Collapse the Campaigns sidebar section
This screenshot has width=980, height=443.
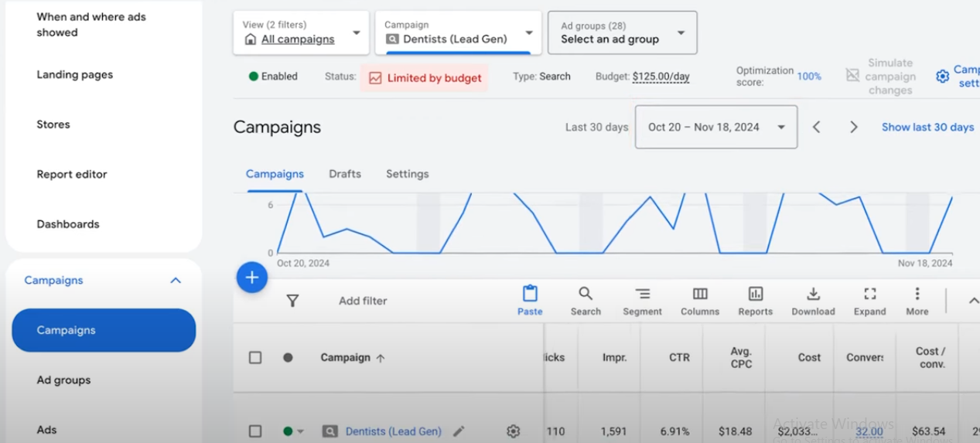pos(176,281)
